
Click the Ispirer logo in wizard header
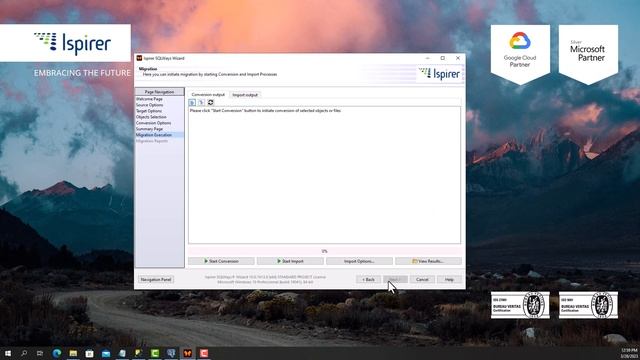pos(440,74)
